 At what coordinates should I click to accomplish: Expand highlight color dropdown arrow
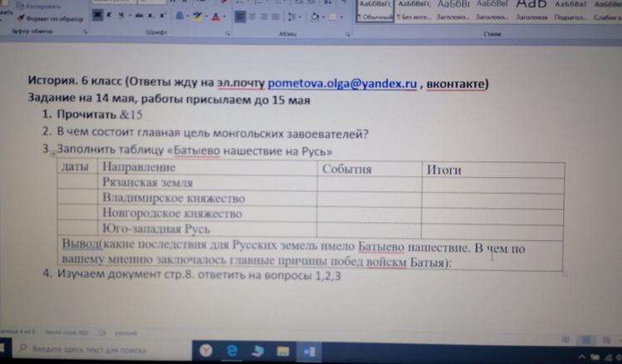coord(206,17)
